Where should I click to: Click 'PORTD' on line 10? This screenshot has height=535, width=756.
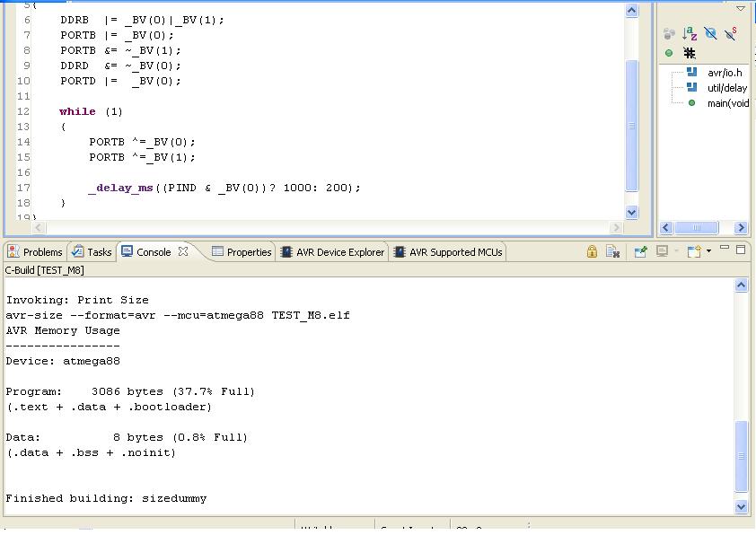[x=78, y=81]
